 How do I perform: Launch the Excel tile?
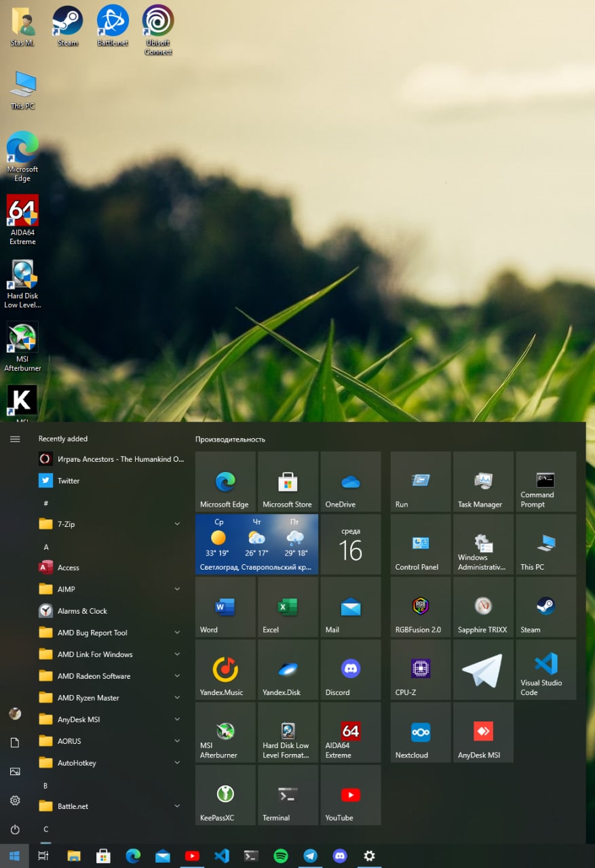[288, 607]
